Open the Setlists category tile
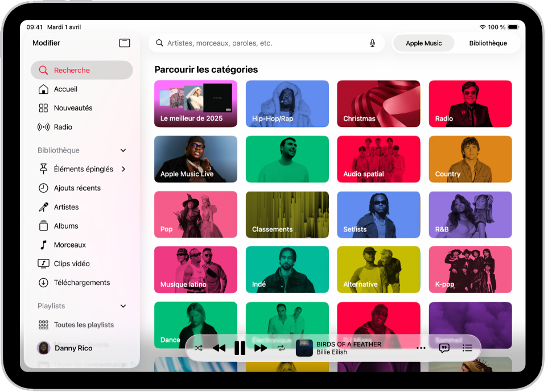 pos(378,214)
